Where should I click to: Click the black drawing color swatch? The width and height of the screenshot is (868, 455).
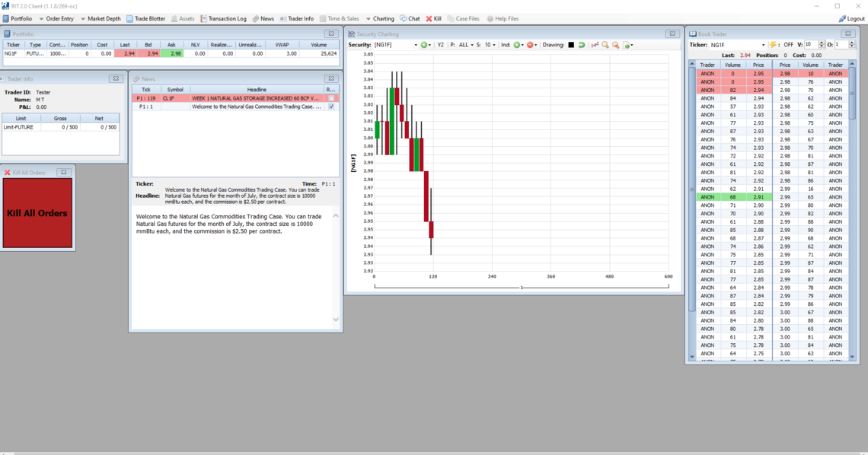[571, 45]
